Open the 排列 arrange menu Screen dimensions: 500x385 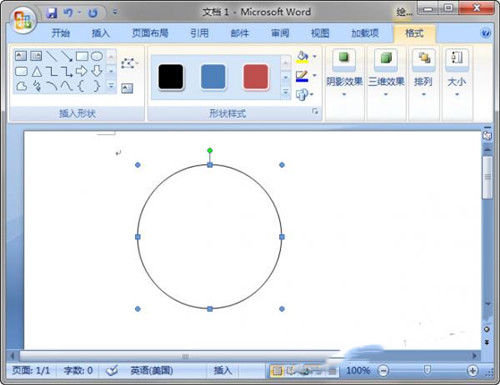pos(423,73)
